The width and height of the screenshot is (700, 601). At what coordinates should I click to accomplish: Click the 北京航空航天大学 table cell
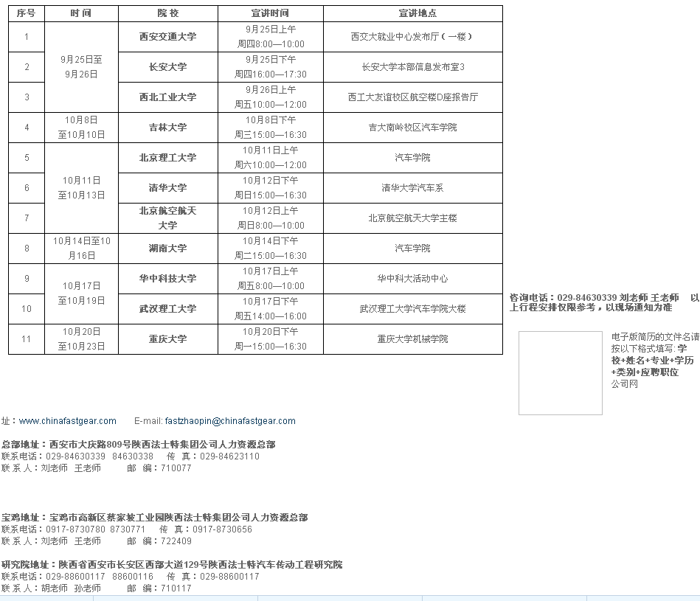point(167,218)
